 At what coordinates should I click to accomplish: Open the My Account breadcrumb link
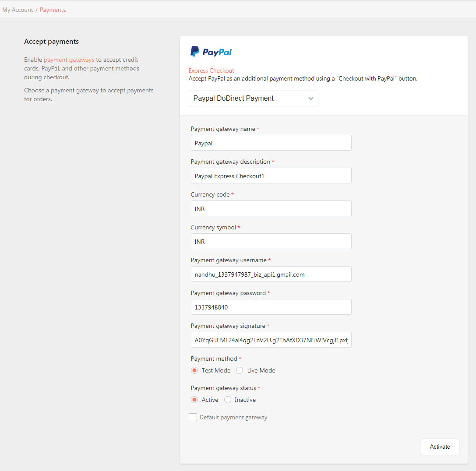(18, 10)
